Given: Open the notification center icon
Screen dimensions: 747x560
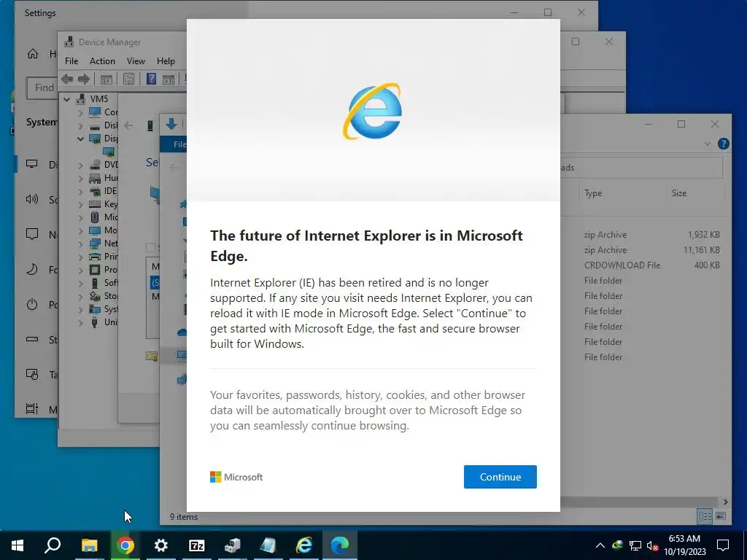Looking at the screenshot, I should click(x=723, y=545).
